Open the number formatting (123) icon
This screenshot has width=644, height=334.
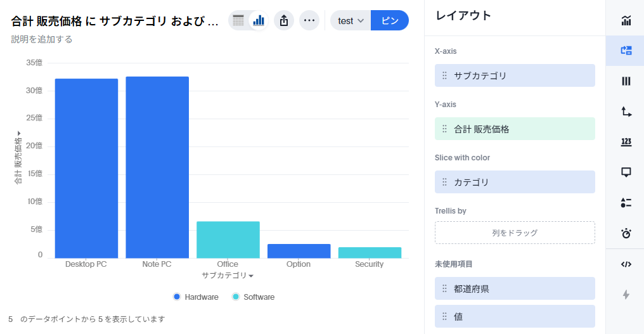coord(626,142)
